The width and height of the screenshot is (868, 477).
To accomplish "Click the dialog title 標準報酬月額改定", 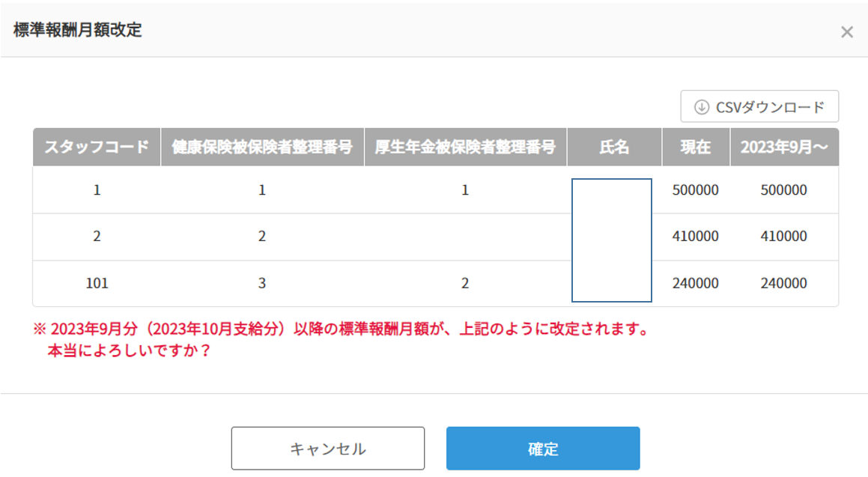I will [78, 31].
